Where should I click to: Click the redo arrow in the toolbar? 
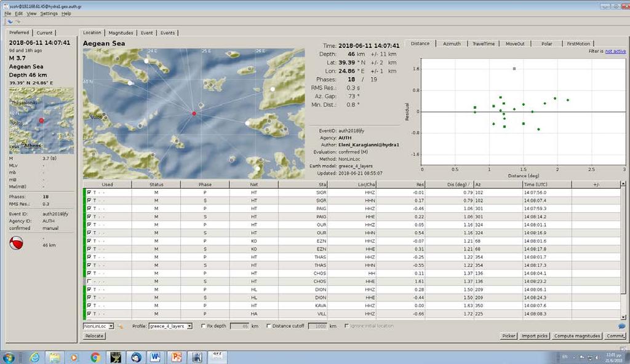[x=18, y=22]
